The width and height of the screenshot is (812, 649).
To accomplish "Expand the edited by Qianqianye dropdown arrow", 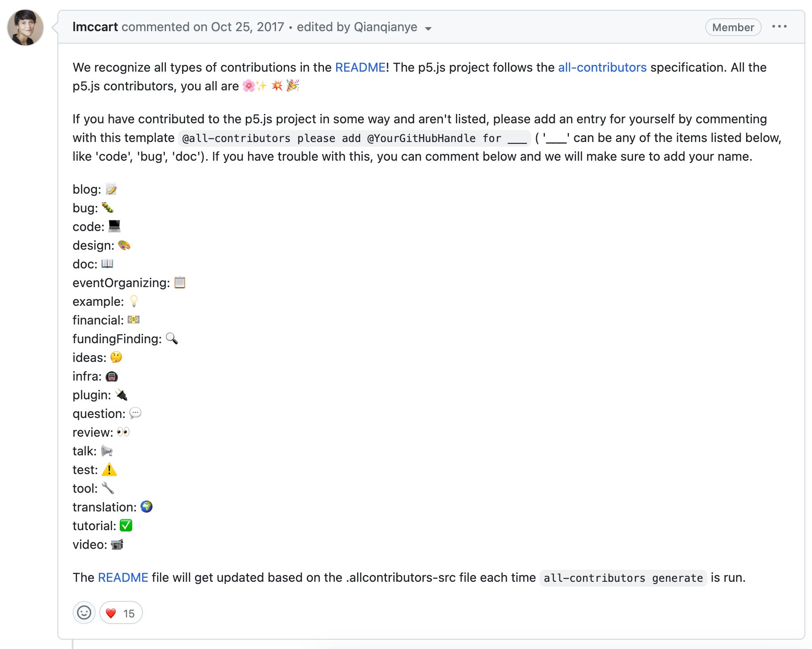I will 428,28.
